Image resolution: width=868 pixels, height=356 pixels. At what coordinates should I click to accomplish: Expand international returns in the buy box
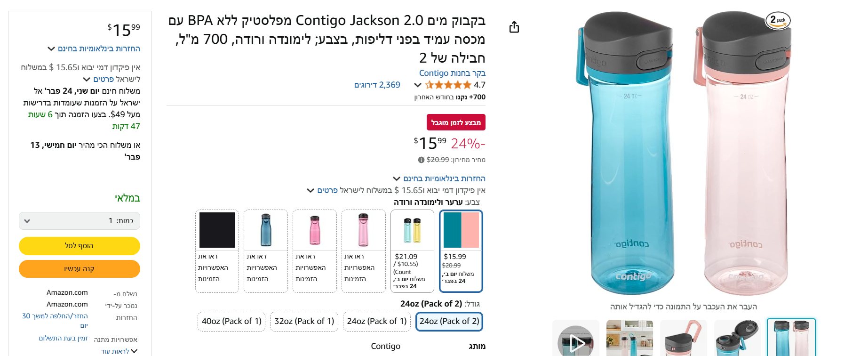pyautogui.click(x=94, y=49)
